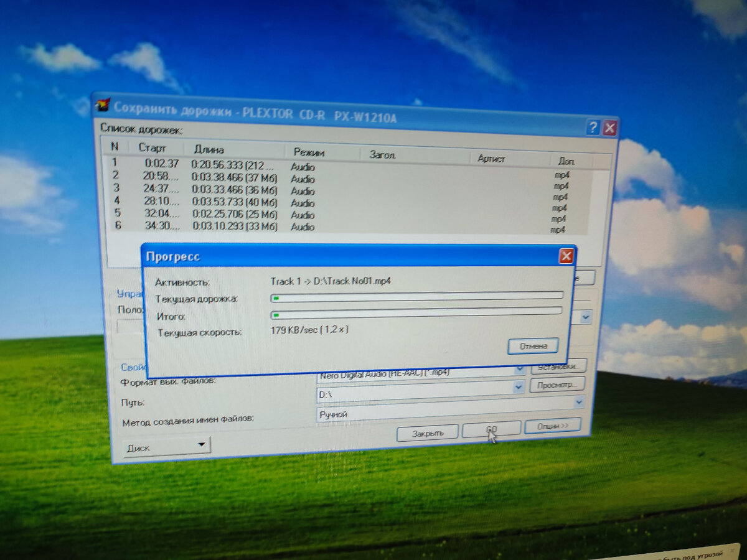
Task: Click the question mark help button
Action: pyautogui.click(x=593, y=128)
